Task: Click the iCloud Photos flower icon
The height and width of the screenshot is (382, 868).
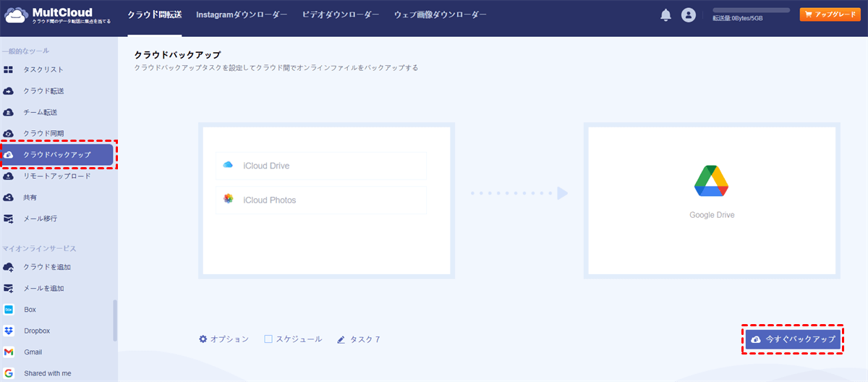Action: [x=229, y=200]
